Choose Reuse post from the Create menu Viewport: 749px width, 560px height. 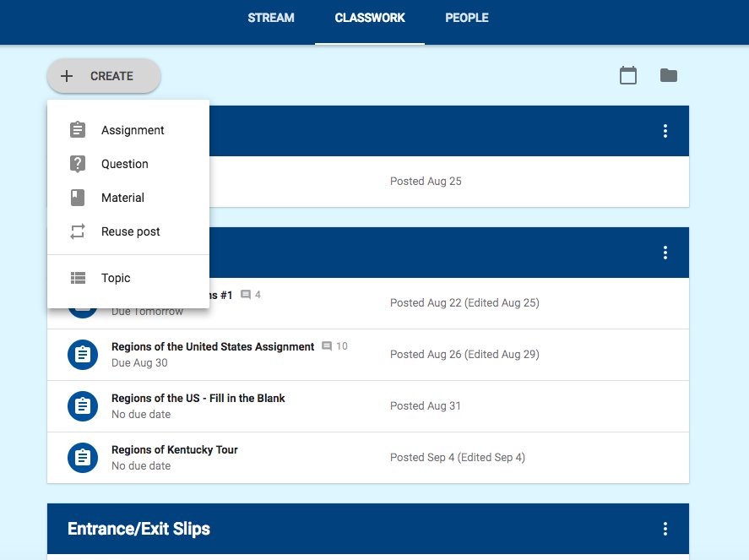pyautogui.click(x=128, y=231)
